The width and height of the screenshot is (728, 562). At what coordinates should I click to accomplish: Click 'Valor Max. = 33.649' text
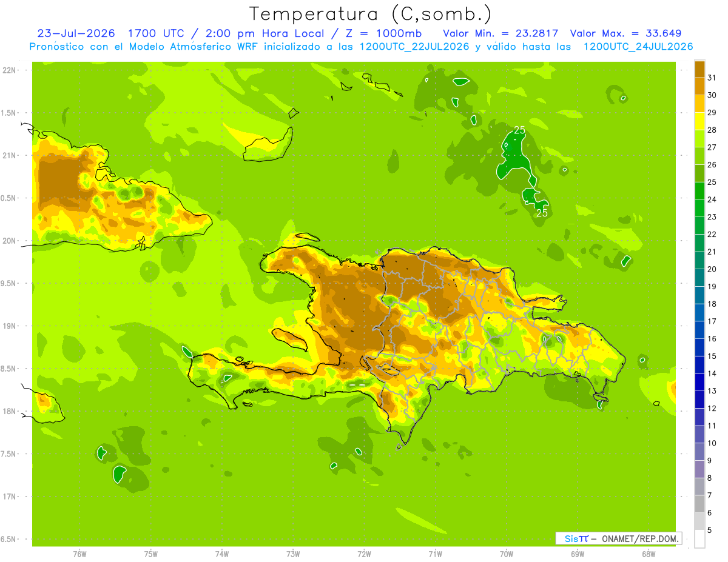(x=625, y=33)
